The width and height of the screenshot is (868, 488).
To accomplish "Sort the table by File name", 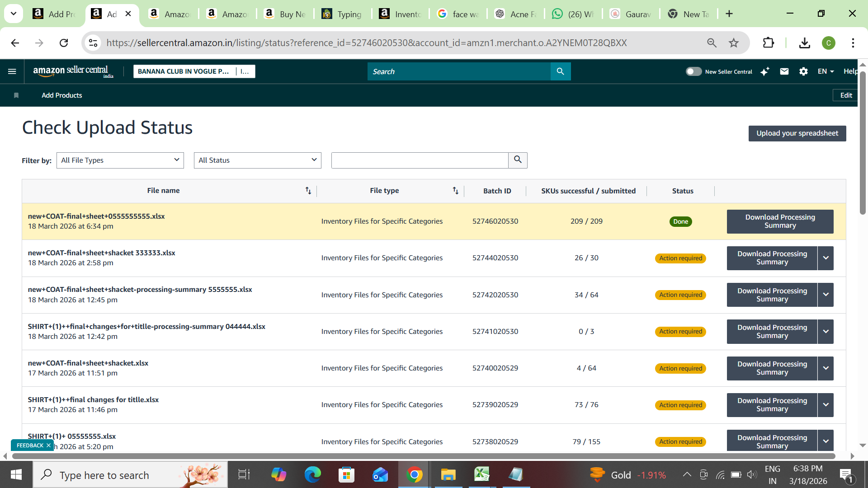I will click(x=308, y=191).
